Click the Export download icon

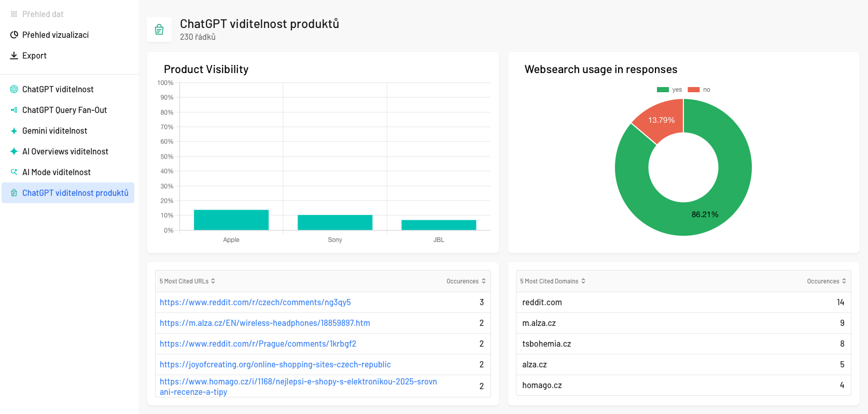coord(14,55)
